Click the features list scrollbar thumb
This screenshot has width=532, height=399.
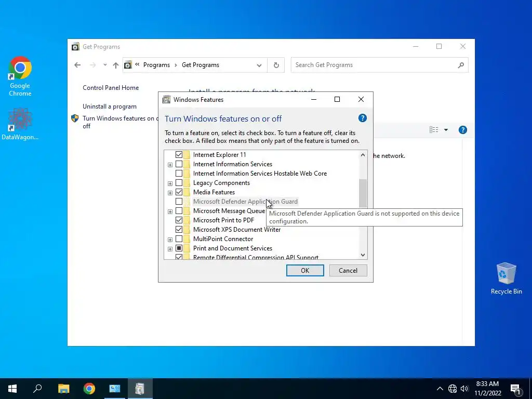tap(363, 193)
